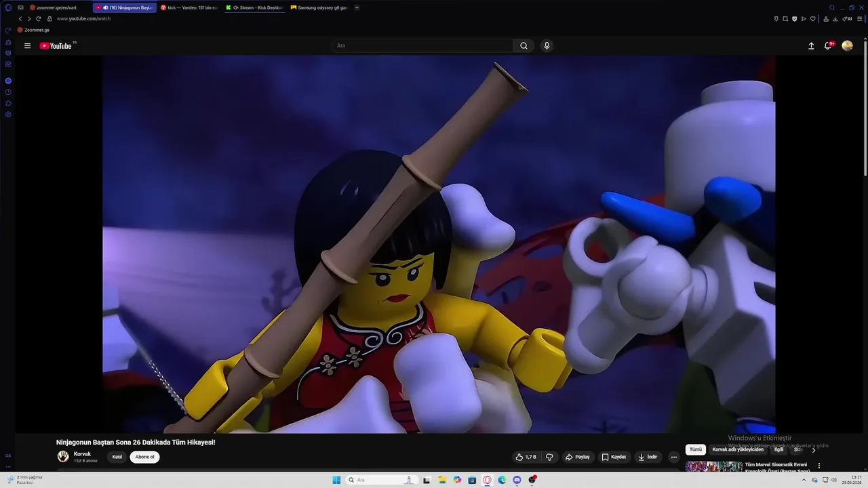Screen dimensions: 868x488
Task: Show hidden system tray icons chevron
Action: point(804,480)
